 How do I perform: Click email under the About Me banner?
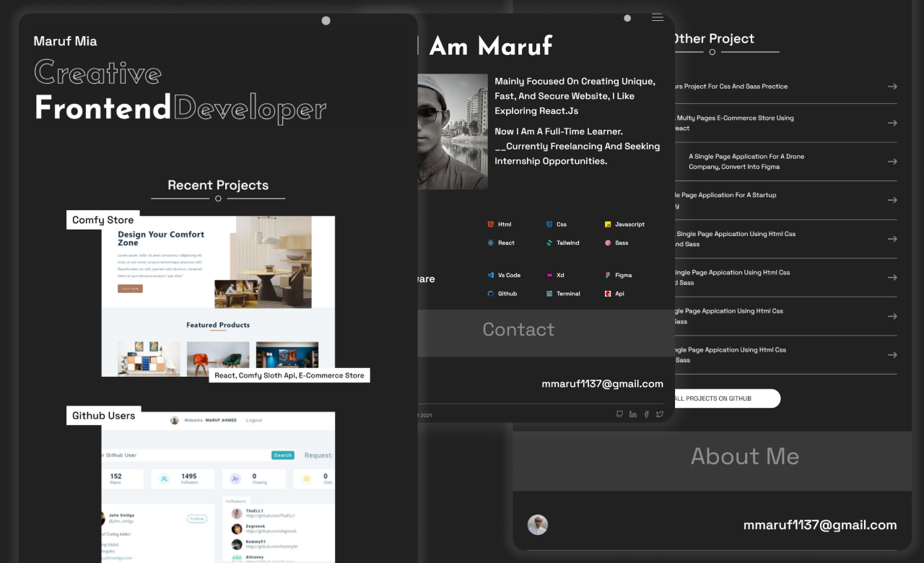[x=820, y=525]
